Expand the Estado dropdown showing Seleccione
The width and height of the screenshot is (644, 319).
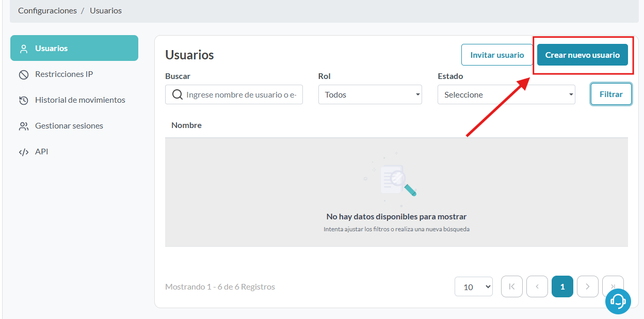(x=506, y=95)
